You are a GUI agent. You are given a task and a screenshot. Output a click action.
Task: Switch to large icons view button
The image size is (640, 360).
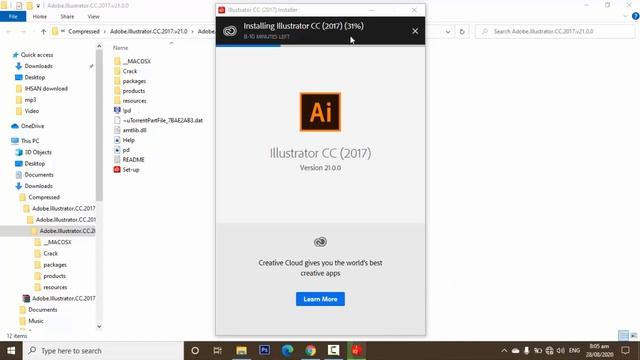coord(634,336)
